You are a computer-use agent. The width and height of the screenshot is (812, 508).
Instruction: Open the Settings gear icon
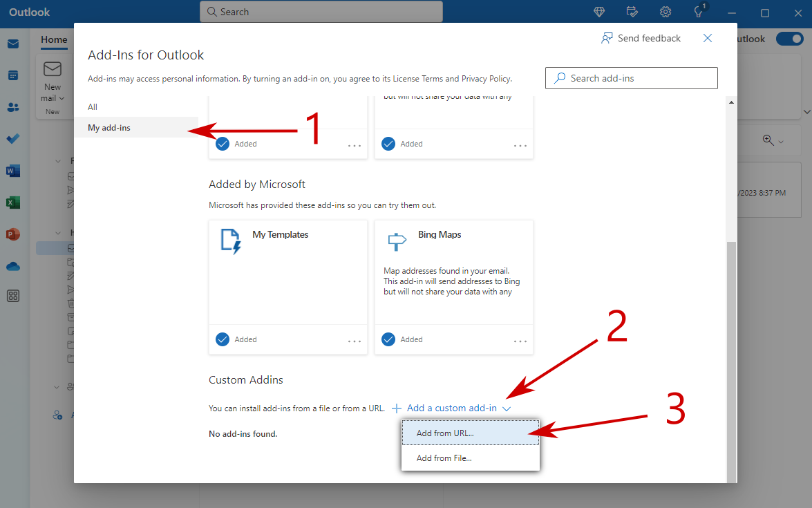(x=665, y=12)
